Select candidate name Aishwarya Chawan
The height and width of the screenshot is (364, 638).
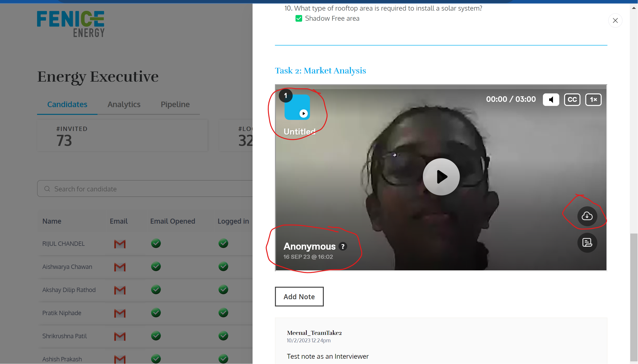(67, 267)
